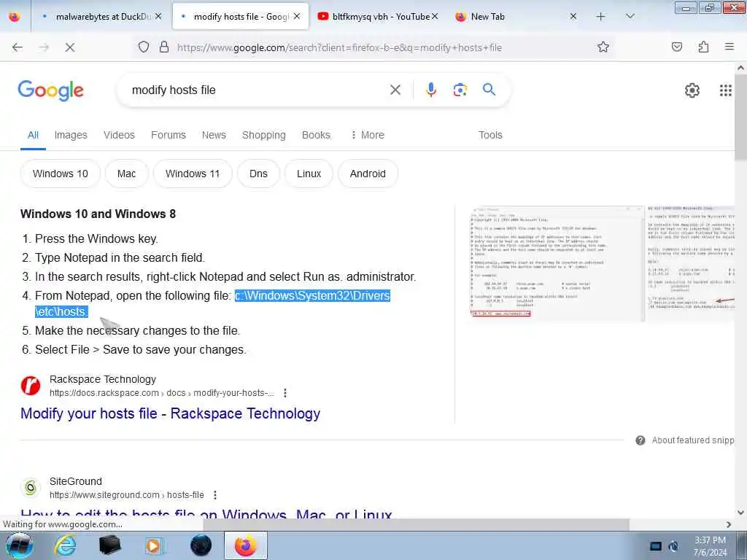Screen dimensions: 747x560
Task: Select the Images search tab
Action: tap(71, 135)
